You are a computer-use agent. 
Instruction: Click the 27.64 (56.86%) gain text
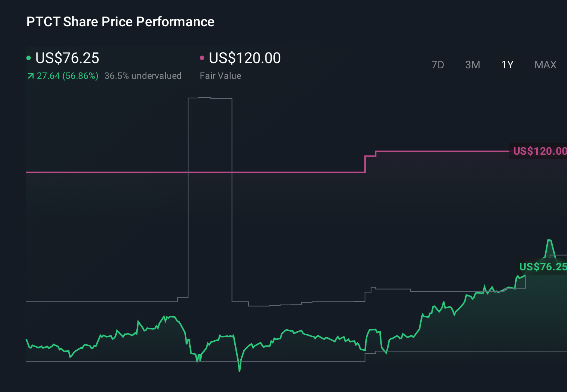(x=67, y=76)
